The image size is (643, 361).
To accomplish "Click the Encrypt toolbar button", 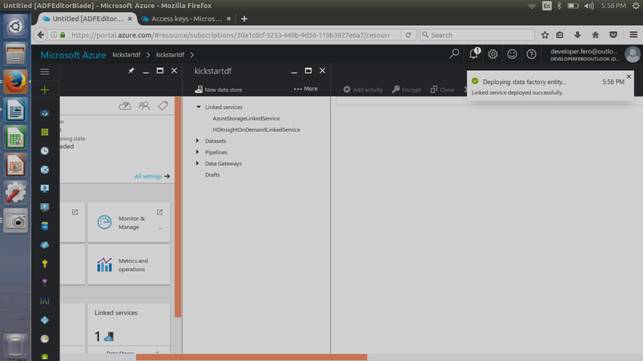I will pyautogui.click(x=406, y=89).
